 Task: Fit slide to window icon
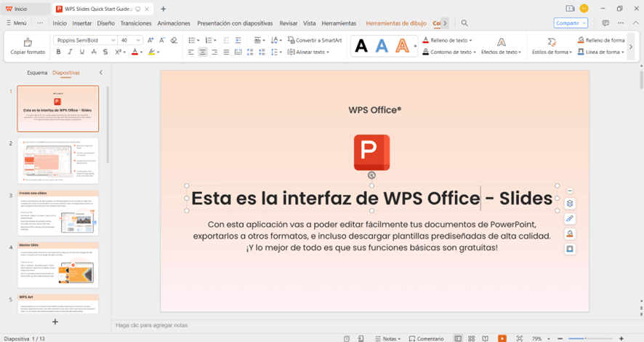[520, 338]
